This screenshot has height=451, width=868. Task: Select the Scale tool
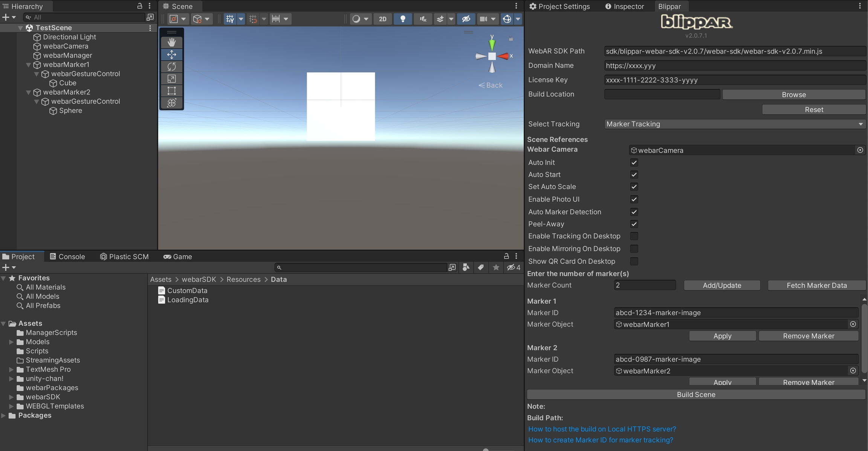[171, 79]
